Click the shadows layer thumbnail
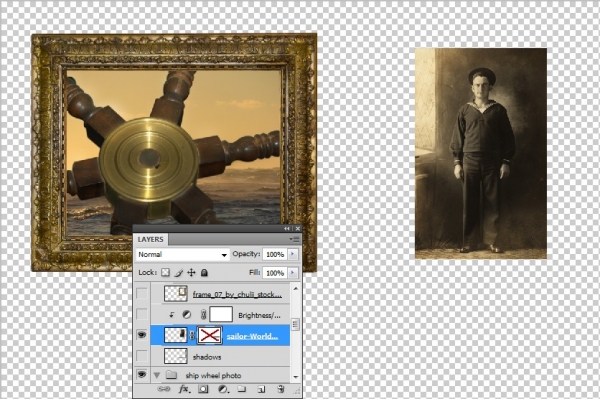 click(x=176, y=356)
